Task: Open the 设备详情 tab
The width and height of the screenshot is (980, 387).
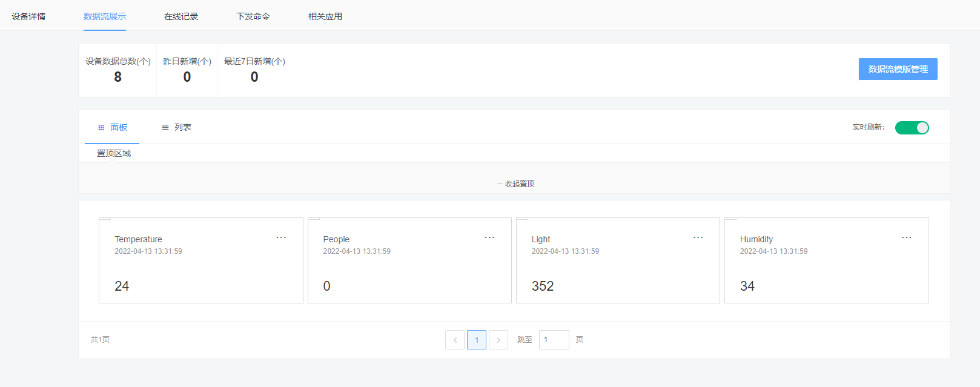Action: (28, 16)
